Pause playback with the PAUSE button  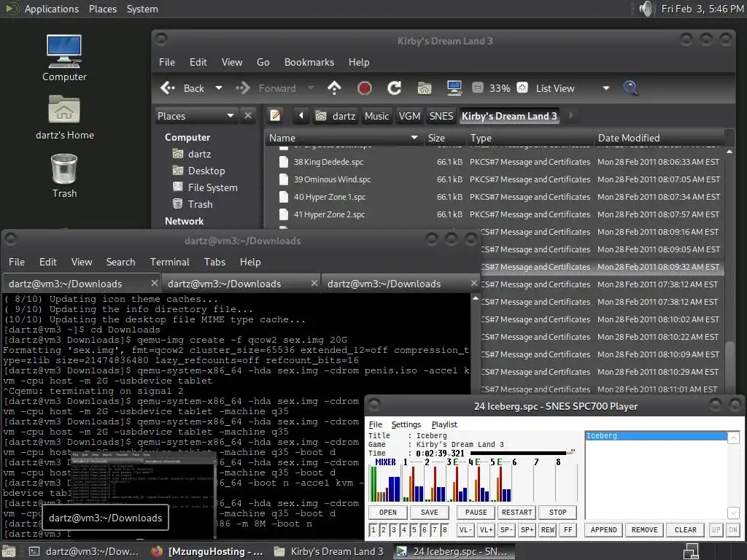476,513
